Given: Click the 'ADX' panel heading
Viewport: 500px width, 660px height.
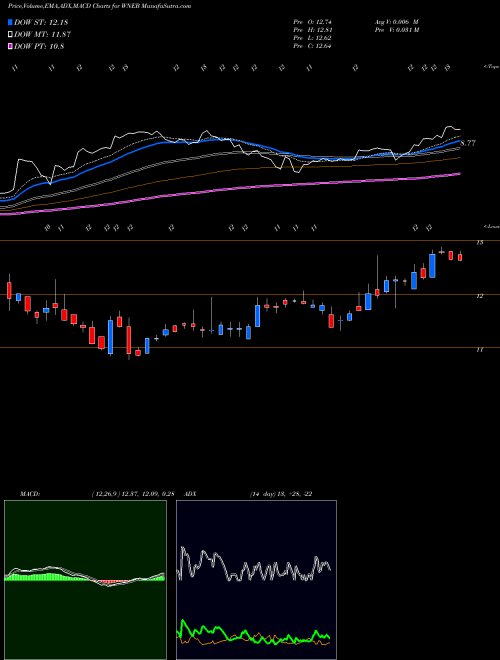Looking at the screenshot, I should (190, 494).
